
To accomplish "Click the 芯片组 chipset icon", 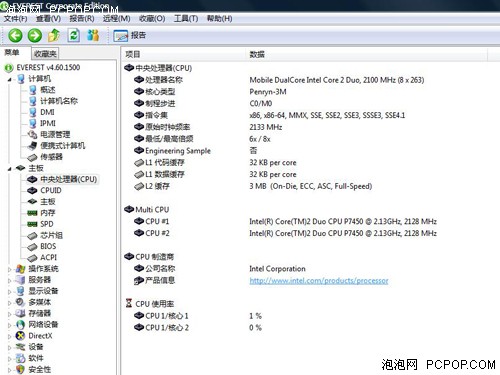I will pos(32,235).
